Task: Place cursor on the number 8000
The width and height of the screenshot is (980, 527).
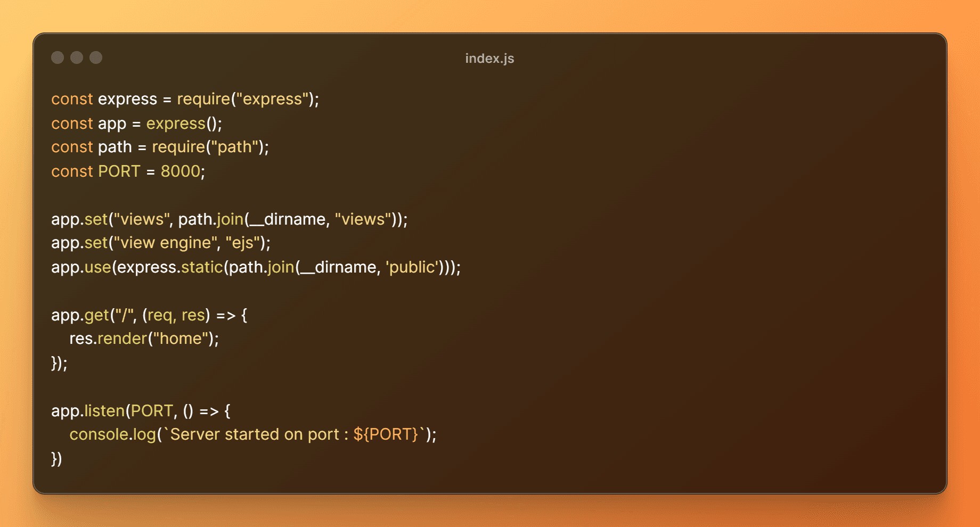Action: (x=181, y=171)
